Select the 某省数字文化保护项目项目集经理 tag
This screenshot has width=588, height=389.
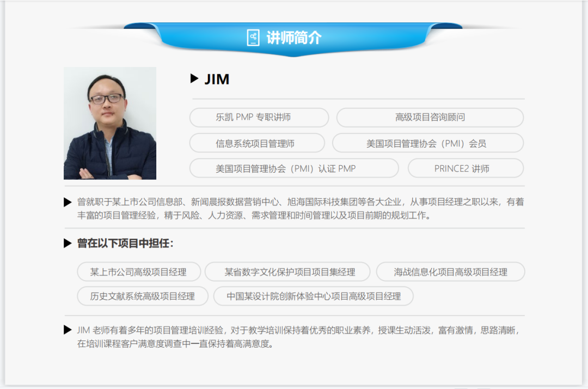(287, 271)
